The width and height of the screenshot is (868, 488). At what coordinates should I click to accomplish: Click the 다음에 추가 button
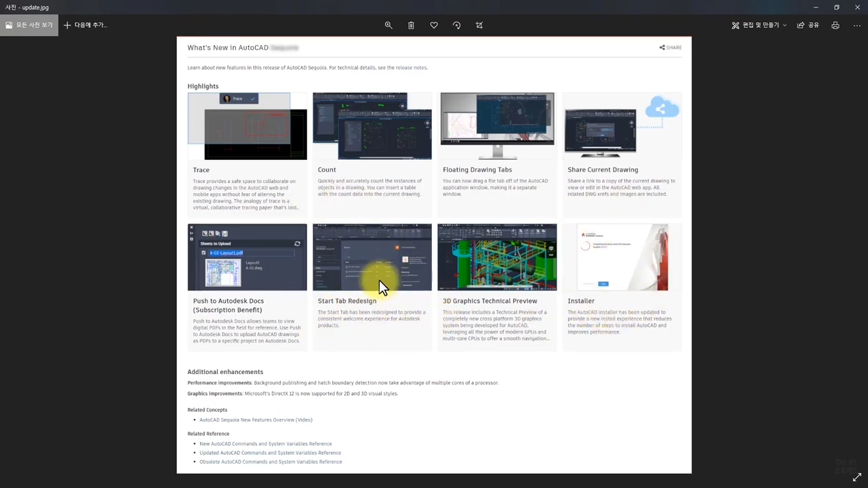pos(85,25)
